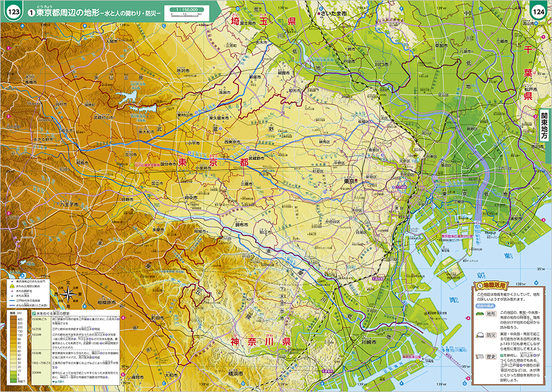Viewport: 552px width, 392px height.
Task: Click the pink marker 4 left of the 地図活用 panel
Action: pos(468,318)
